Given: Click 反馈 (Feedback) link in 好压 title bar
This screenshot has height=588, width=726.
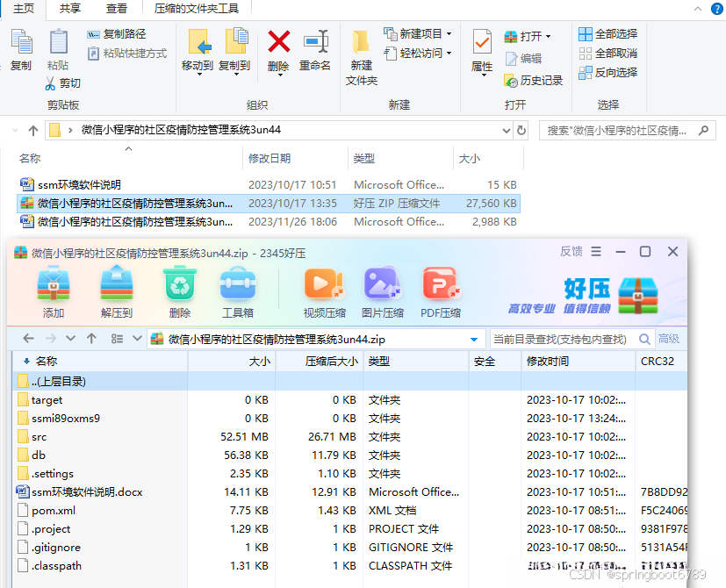Looking at the screenshot, I should point(571,251).
